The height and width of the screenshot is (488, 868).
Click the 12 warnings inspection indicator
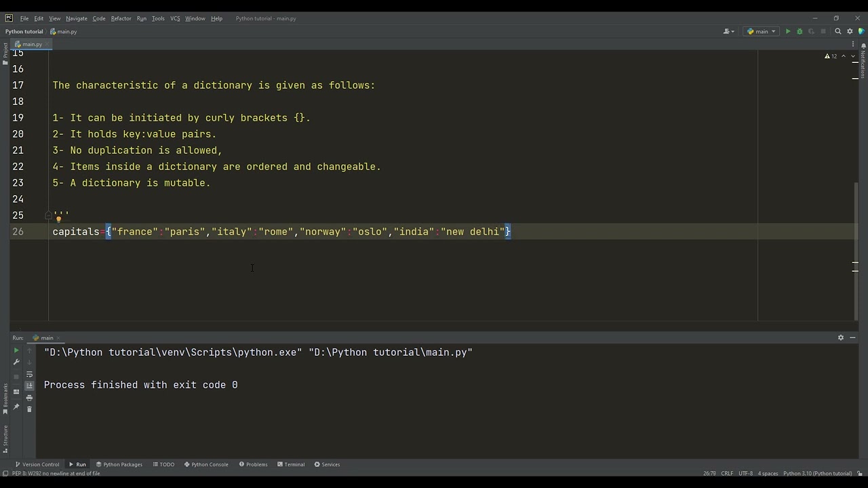coord(831,56)
